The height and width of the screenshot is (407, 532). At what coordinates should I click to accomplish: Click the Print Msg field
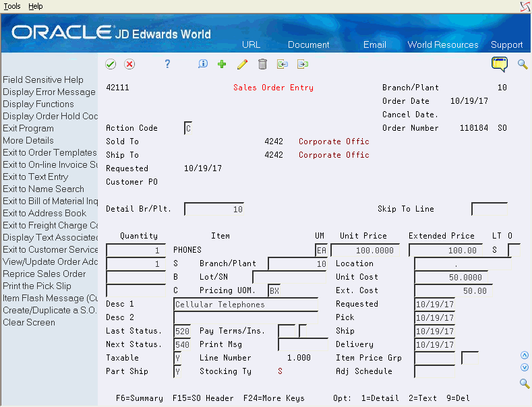pyautogui.click(x=303, y=344)
